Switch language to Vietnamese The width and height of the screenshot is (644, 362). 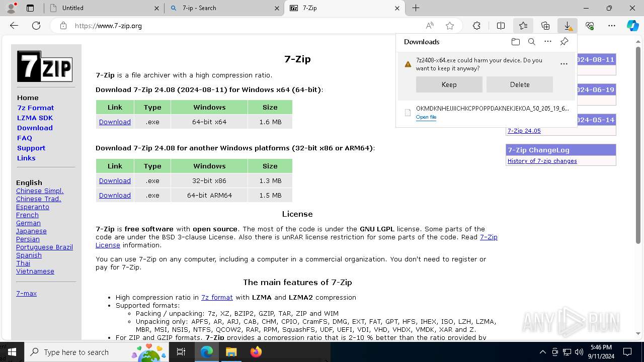[x=35, y=271]
